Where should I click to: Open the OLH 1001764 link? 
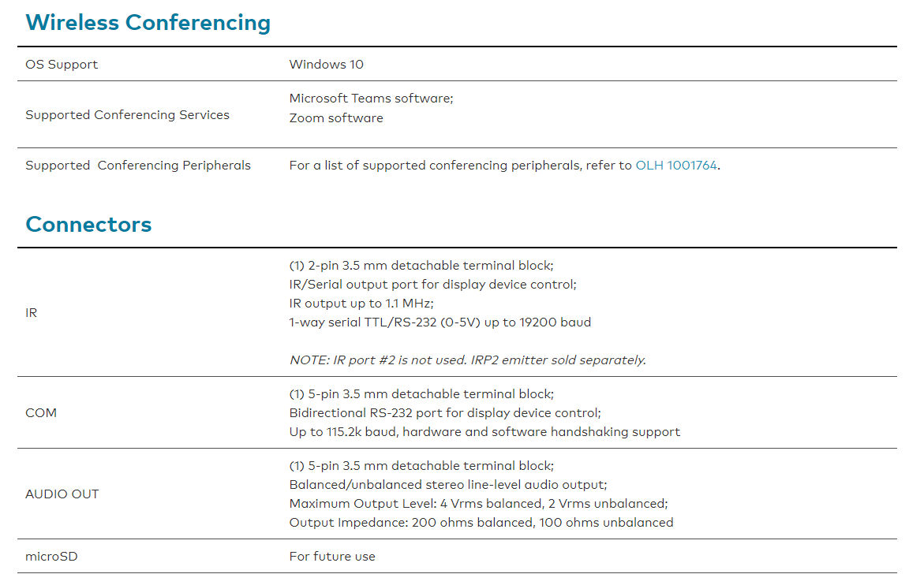(x=676, y=166)
